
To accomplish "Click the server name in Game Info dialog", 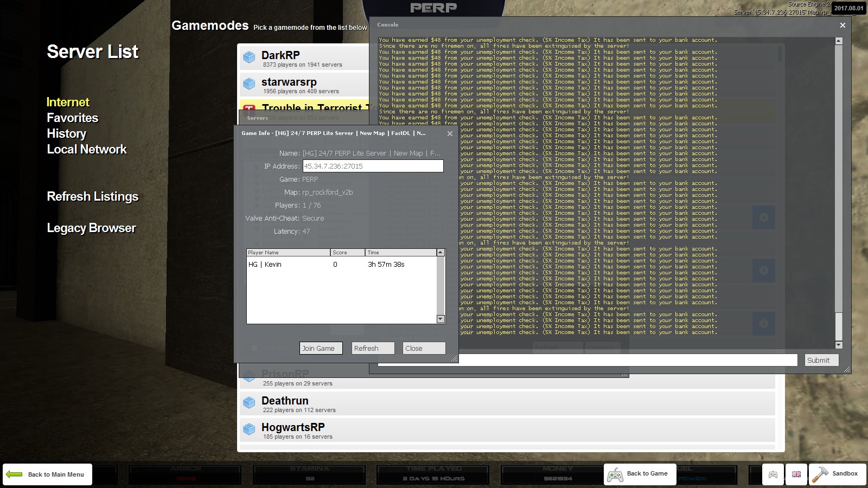I will coord(372,153).
